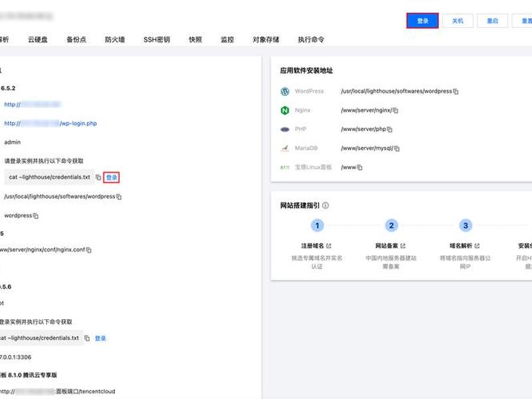Click the PHP logo icon
Screen dimensions: 532x399
pos(285,129)
